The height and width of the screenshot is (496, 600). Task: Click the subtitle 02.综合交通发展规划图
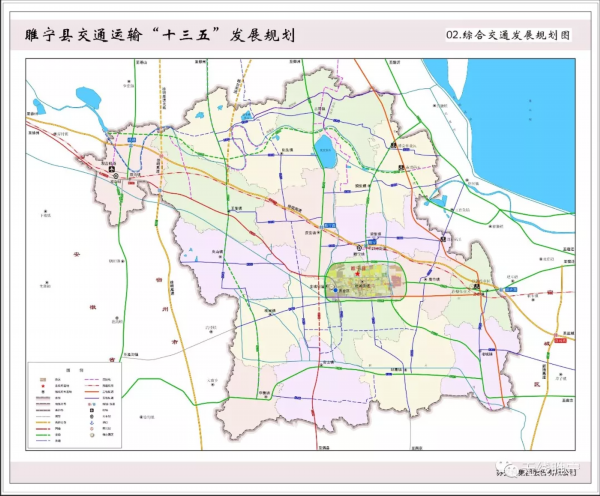coord(508,35)
